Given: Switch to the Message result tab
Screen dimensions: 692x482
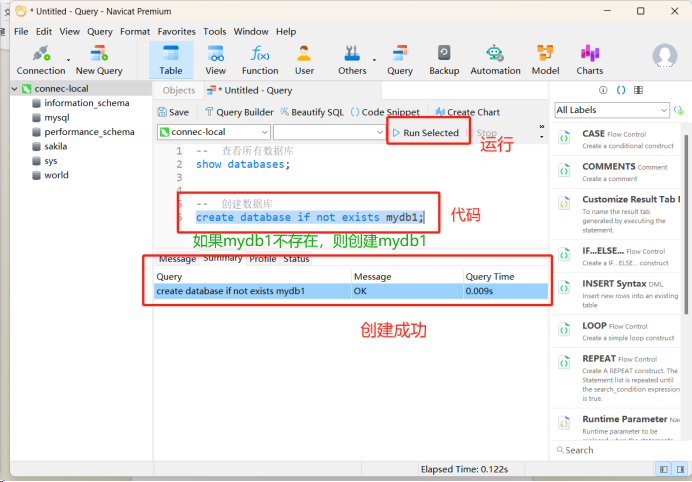Looking at the screenshot, I should tap(177, 259).
